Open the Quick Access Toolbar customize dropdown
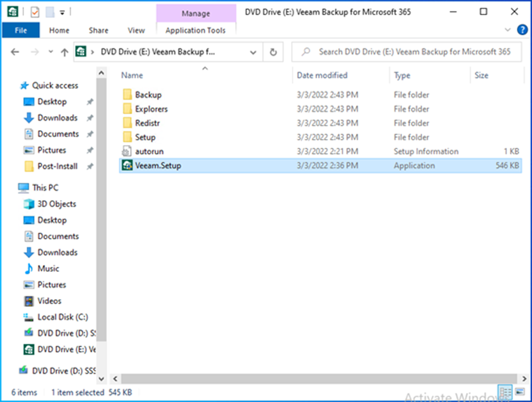 coord(62,12)
